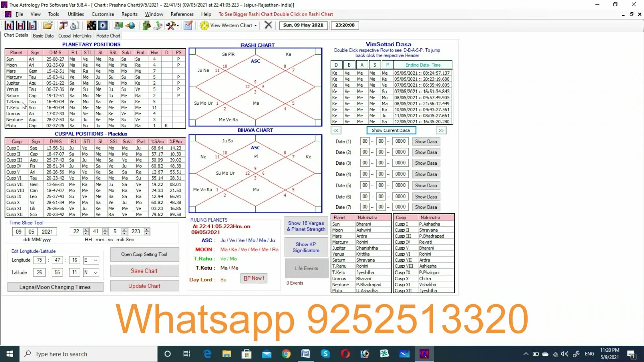Select the Sun row in Planetary Positions
The width and height of the screenshot is (644, 362).
point(95,59)
